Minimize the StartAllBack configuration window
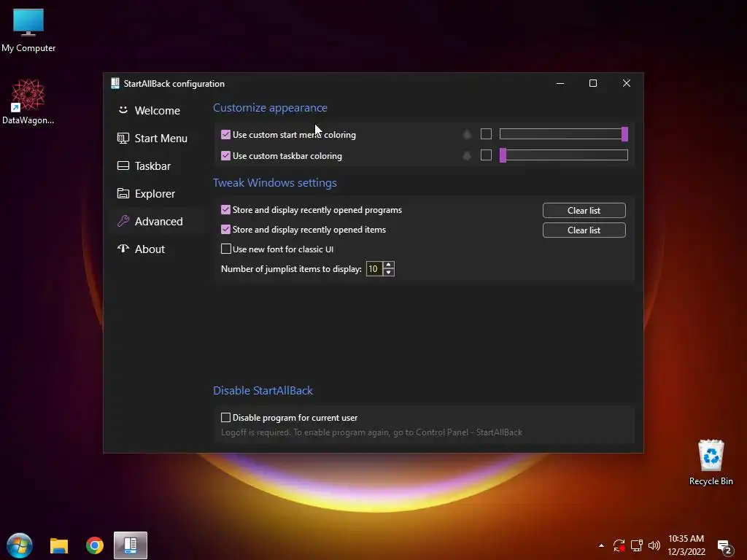The width and height of the screenshot is (747, 560). [560, 83]
